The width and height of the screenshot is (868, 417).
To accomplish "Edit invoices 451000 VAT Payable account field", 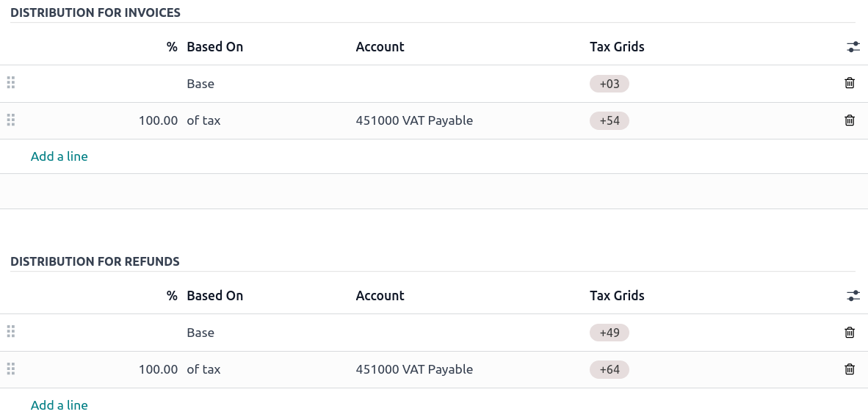I will (414, 120).
